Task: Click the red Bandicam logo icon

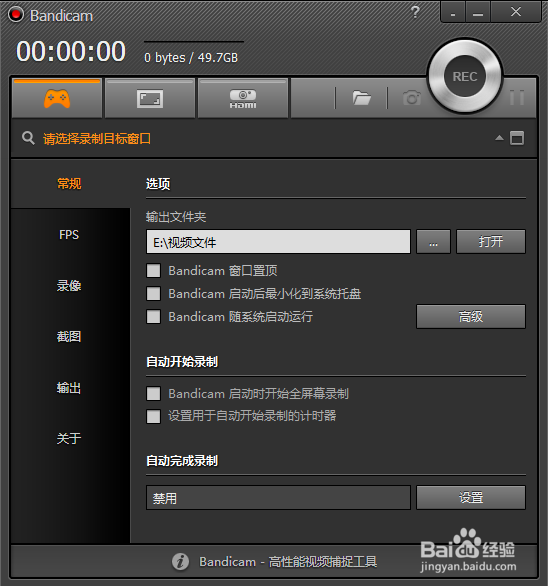Action: click(x=16, y=15)
